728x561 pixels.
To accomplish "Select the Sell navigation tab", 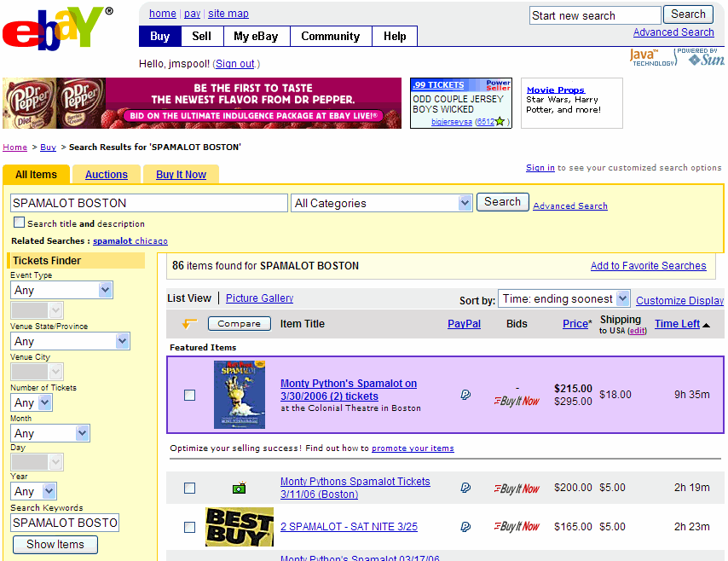I will point(202,36).
